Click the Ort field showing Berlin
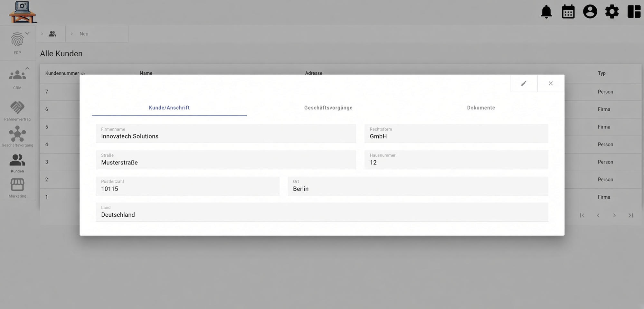 coord(418,186)
